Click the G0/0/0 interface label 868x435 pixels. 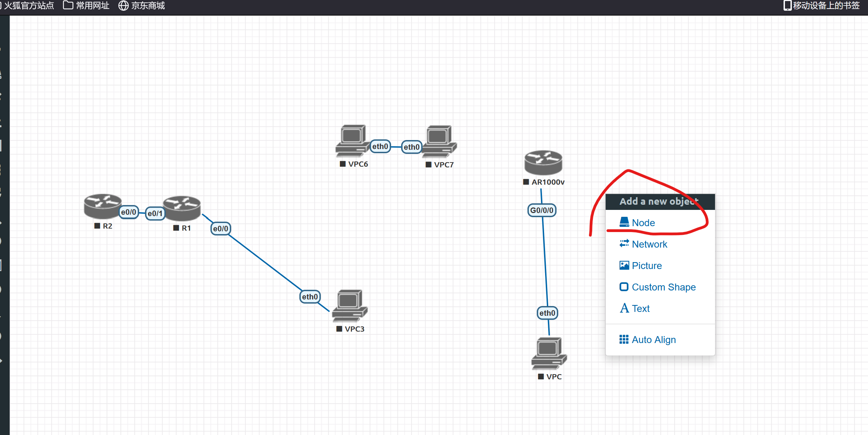pyautogui.click(x=542, y=210)
